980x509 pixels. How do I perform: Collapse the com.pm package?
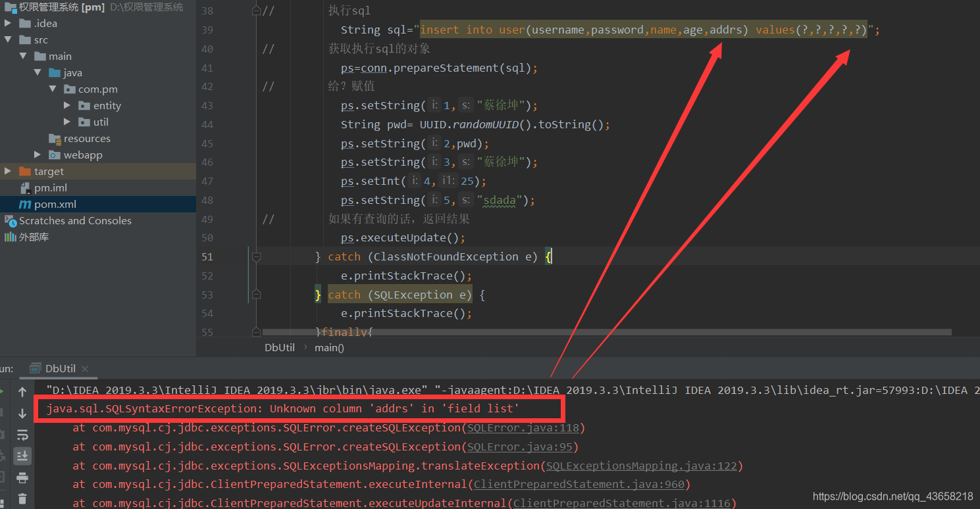[x=53, y=89]
